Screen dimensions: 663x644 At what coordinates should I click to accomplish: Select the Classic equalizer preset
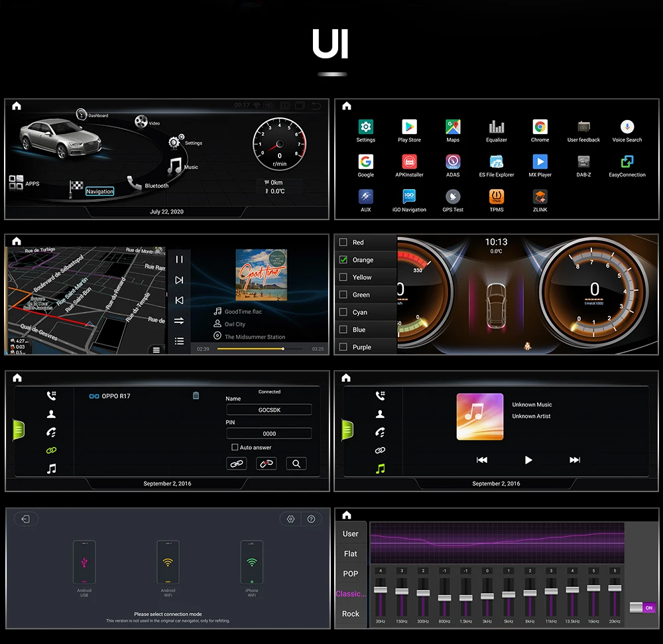click(x=351, y=594)
